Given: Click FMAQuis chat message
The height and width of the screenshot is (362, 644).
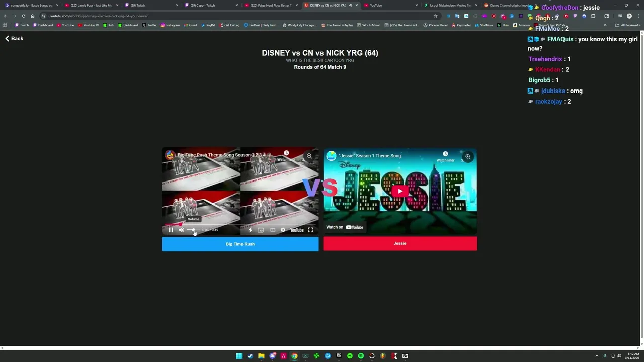Looking at the screenshot, I should pyautogui.click(x=583, y=44).
